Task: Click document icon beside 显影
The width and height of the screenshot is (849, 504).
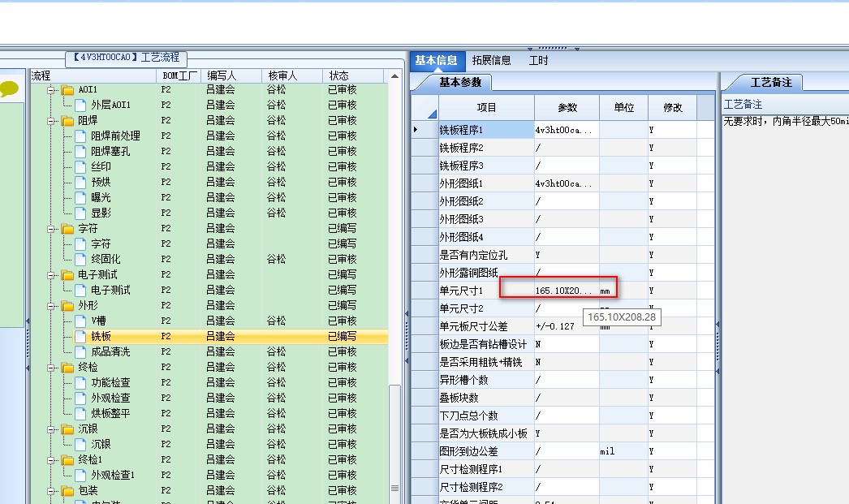Action: tap(80, 213)
